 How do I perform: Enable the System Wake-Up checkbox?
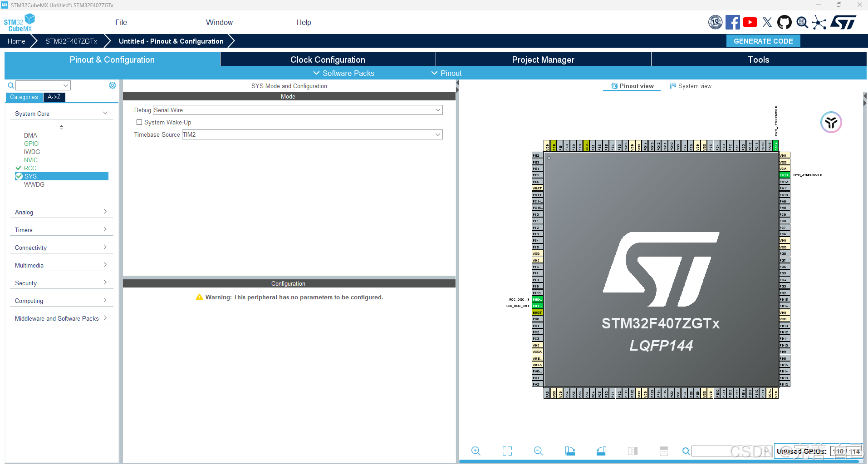pyautogui.click(x=139, y=122)
